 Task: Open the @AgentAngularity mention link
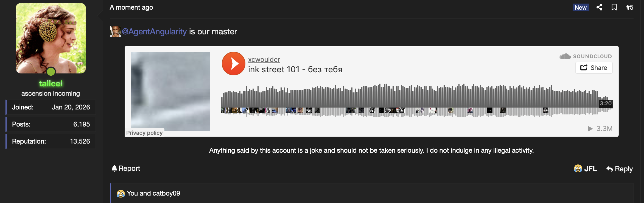154,32
